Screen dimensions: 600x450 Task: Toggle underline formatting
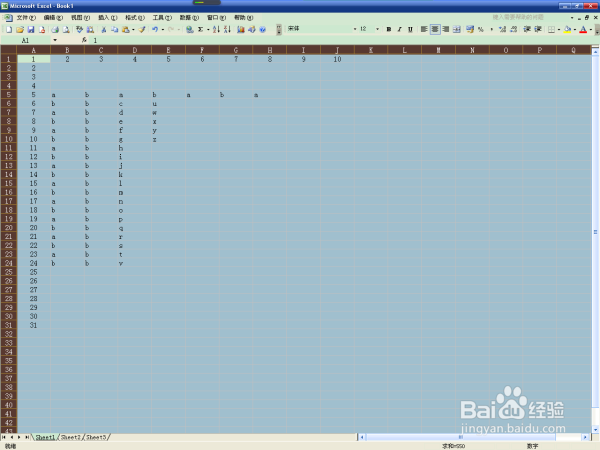[410, 29]
